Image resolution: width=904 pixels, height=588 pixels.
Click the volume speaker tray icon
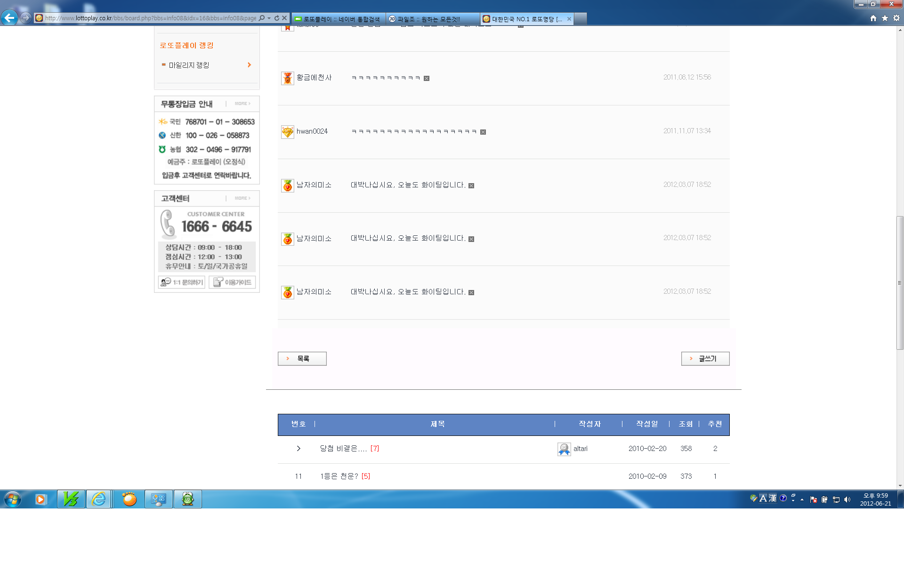point(847,499)
